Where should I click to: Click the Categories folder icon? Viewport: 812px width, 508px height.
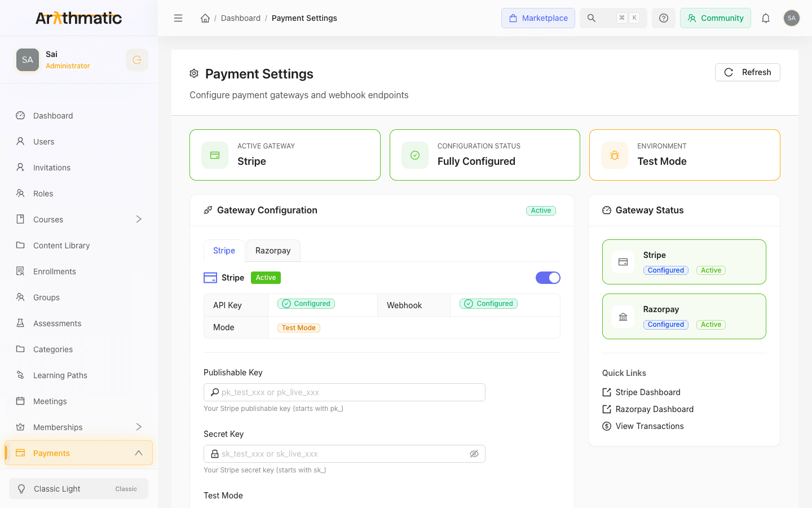(x=20, y=349)
